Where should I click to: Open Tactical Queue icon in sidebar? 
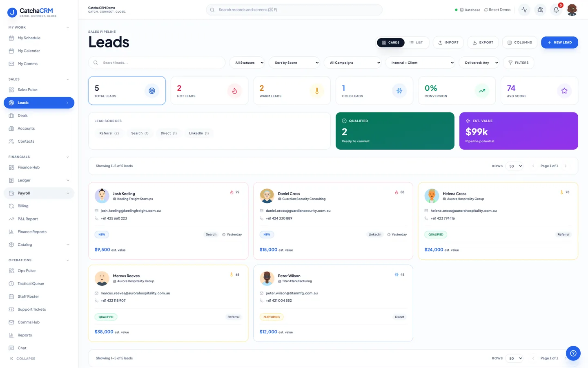(11, 283)
